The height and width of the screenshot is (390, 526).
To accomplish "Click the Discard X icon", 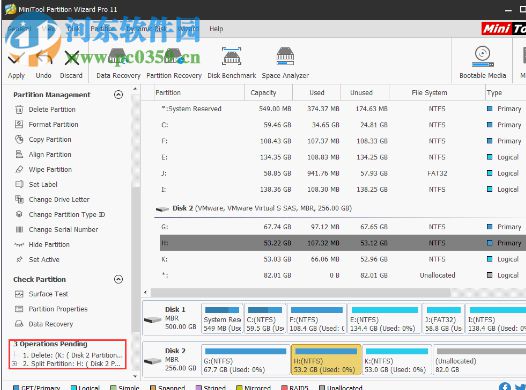I will (72, 59).
